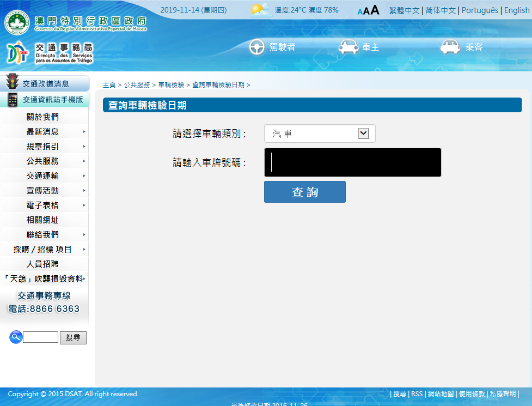Open the passenger section car icon
Screen dimensions: 532x406
[450, 47]
